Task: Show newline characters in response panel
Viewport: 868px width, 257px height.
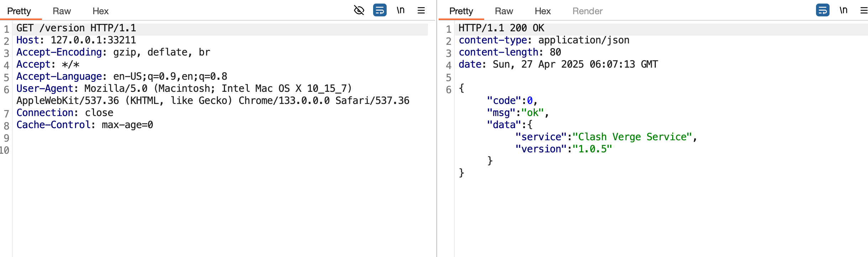Action: (x=843, y=10)
